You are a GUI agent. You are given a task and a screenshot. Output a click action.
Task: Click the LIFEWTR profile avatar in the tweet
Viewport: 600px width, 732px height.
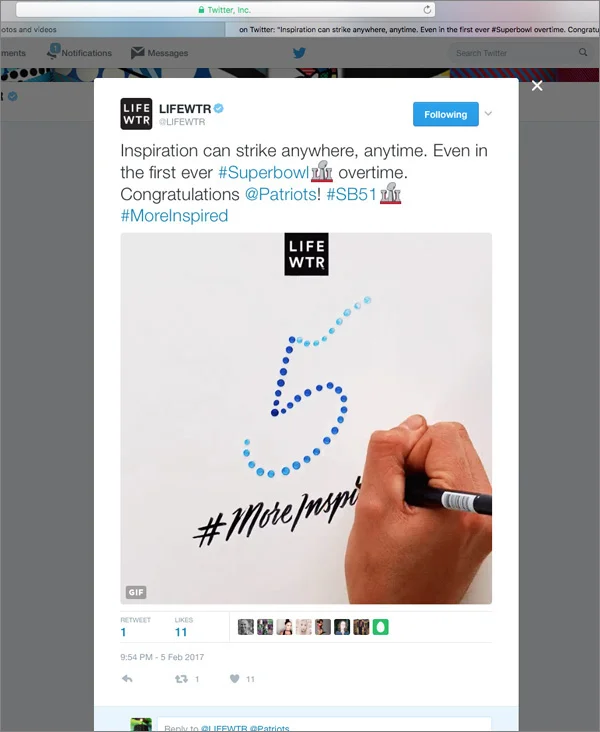[136, 113]
